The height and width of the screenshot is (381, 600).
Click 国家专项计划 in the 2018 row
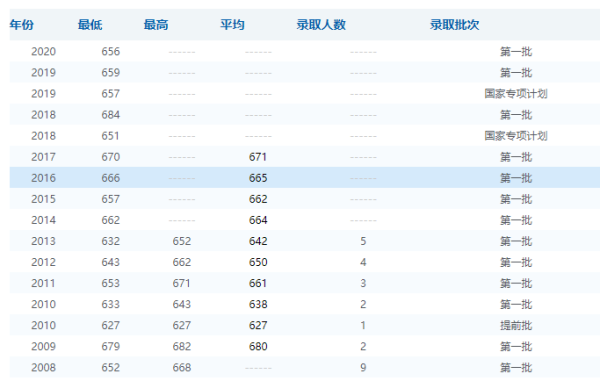[516, 135]
